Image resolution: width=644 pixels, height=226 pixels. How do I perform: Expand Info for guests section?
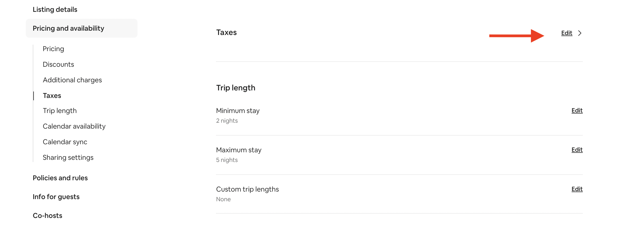pyautogui.click(x=56, y=197)
